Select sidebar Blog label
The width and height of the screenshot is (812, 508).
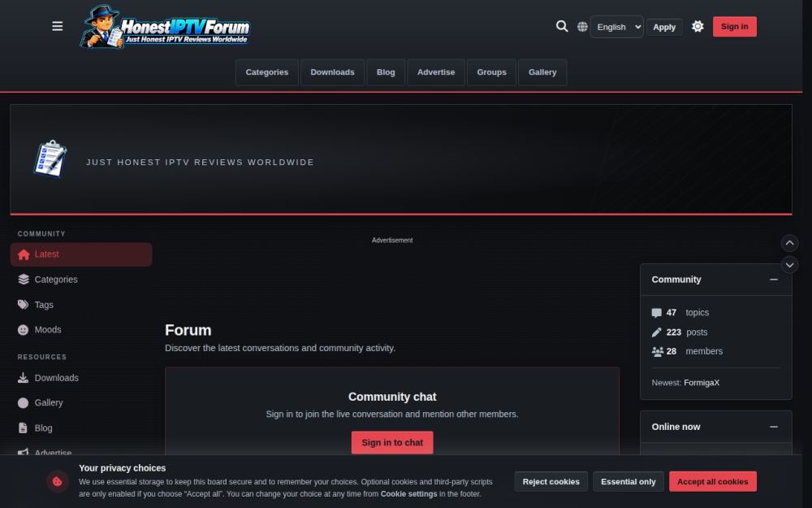click(x=44, y=428)
